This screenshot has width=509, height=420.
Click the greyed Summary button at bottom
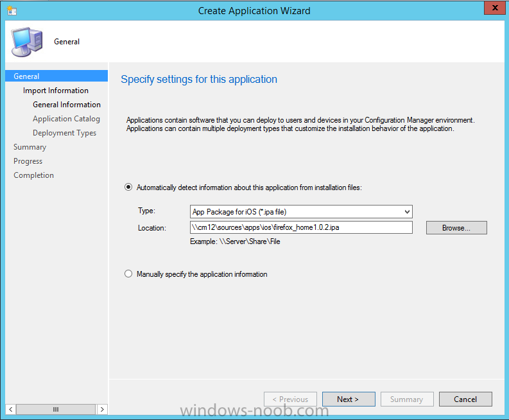pos(407,399)
